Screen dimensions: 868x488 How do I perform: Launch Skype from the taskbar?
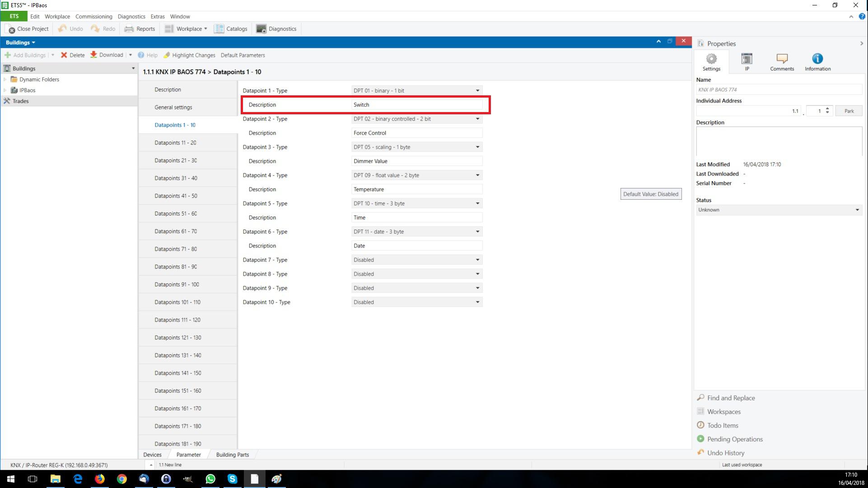(232, 479)
